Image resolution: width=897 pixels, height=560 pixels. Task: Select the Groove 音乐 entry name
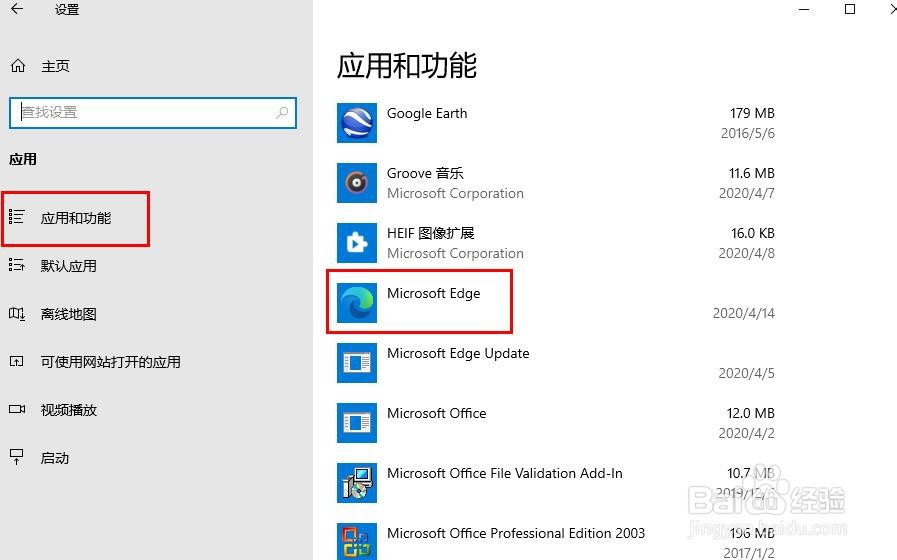click(425, 173)
